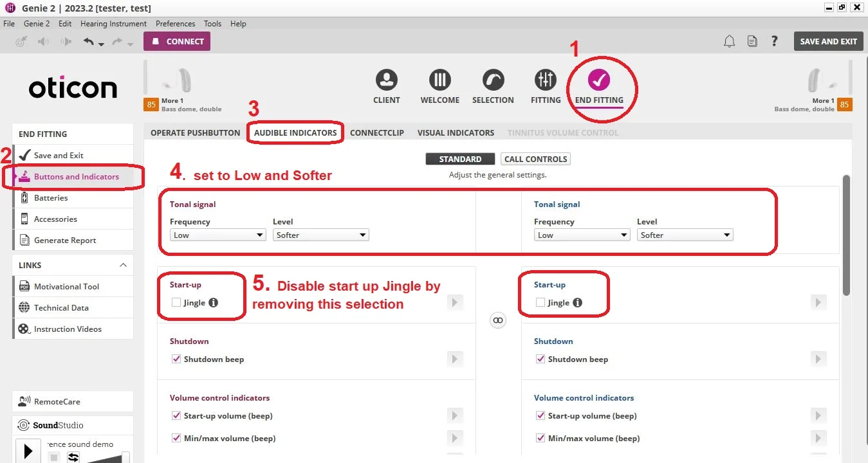Click the document notes icon beside the bell
The image size is (868, 463).
coord(752,41)
